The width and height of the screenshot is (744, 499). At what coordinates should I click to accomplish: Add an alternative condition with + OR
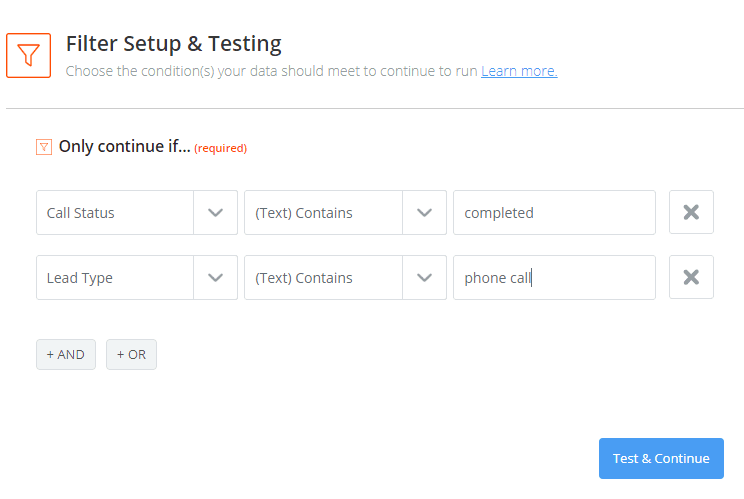click(x=131, y=354)
